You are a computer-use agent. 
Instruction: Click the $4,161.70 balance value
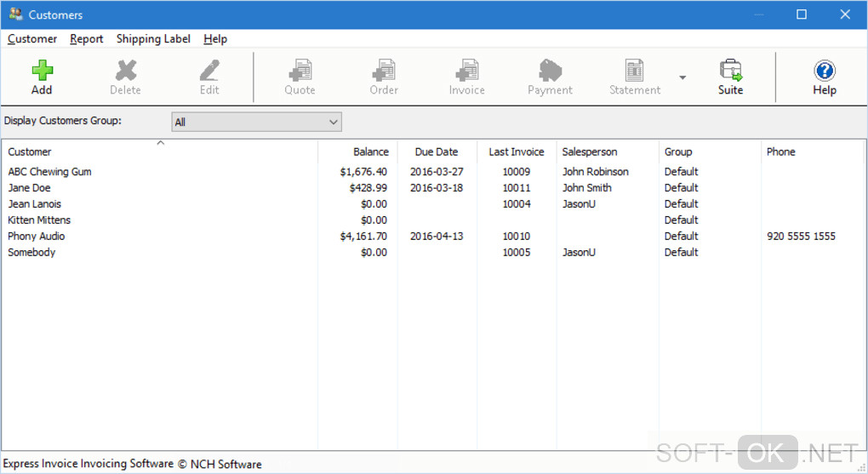[363, 236]
